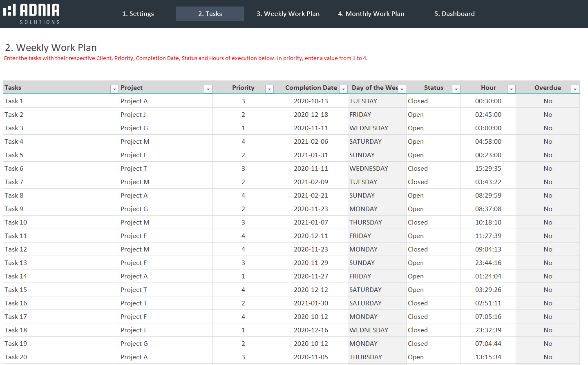Open the Completion Date filter dropdown
Image resolution: width=588 pixels, height=365 pixels.
click(343, 89)
